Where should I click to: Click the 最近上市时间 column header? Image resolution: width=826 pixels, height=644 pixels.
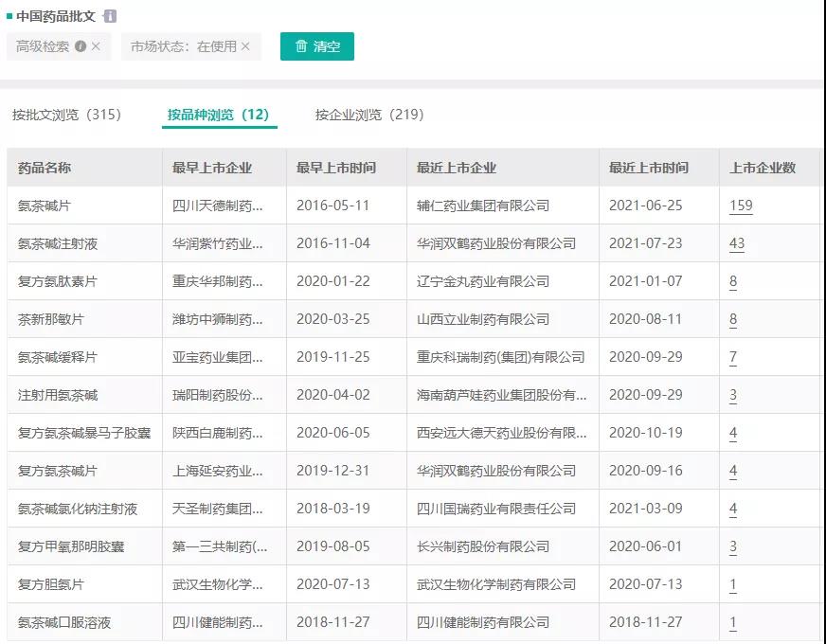tap(649, 168)
